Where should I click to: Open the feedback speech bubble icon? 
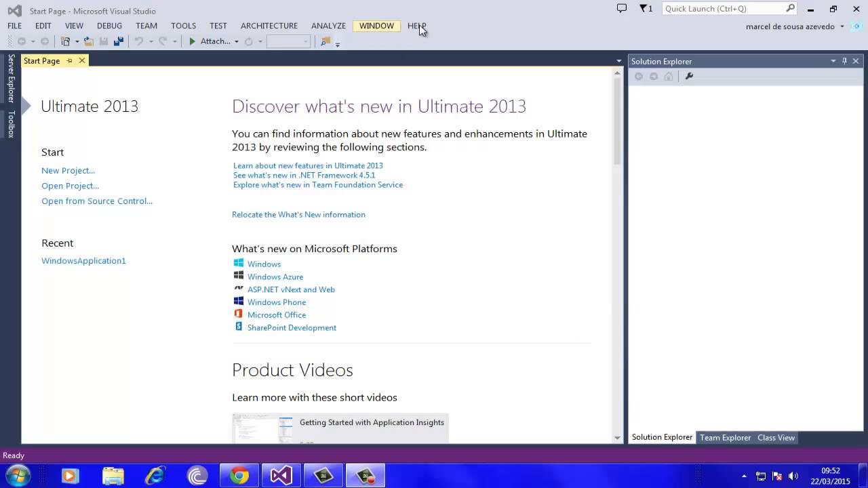click(x=622, y=8)
